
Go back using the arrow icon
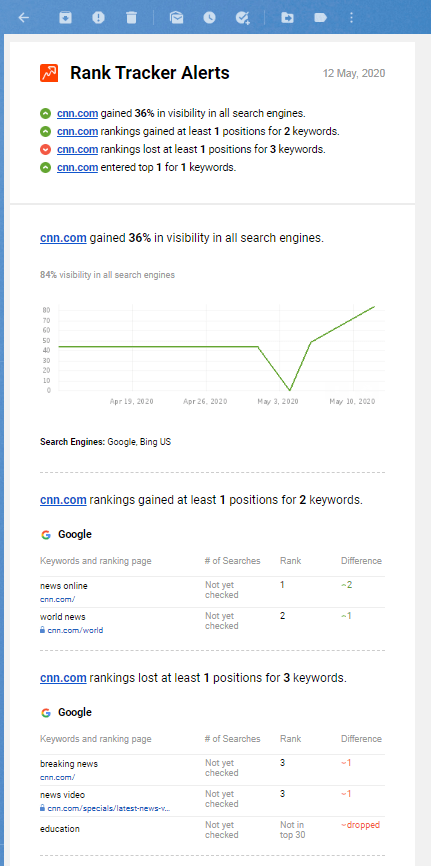(23, 18)
